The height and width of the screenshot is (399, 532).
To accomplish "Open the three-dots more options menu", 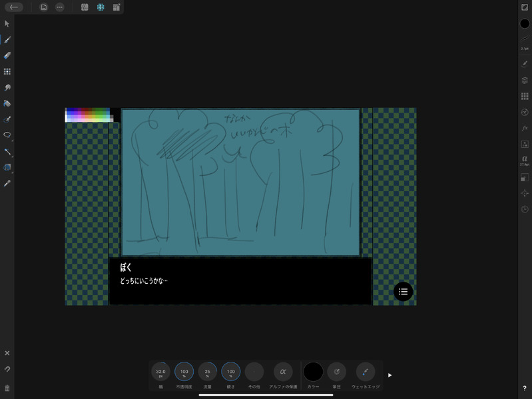I will (60, 7).
